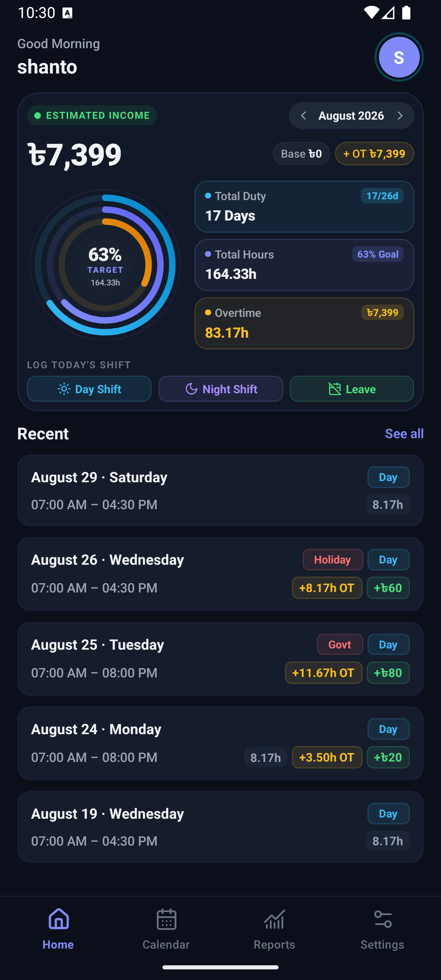Open the Overtime 83.17h card
This screenshot has height=980, width=441.
pyautogui.click(x=304, y=323)
